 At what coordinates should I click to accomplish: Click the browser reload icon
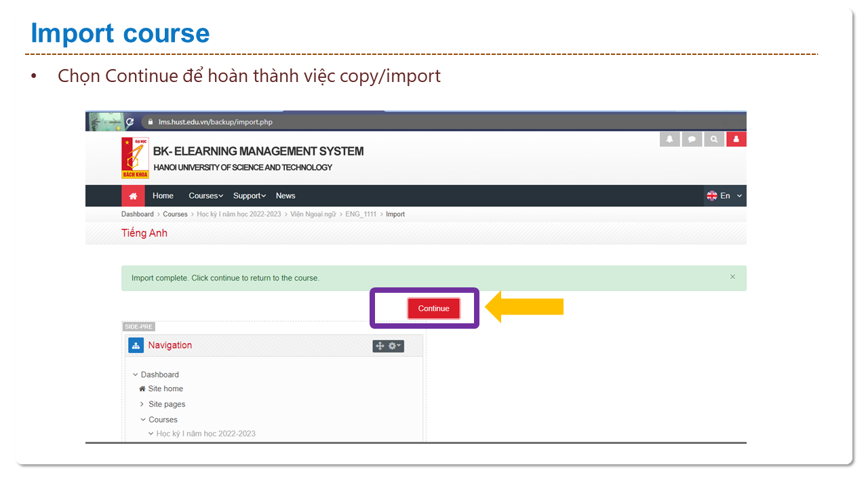pyautogui.click(x=130, y=122)
